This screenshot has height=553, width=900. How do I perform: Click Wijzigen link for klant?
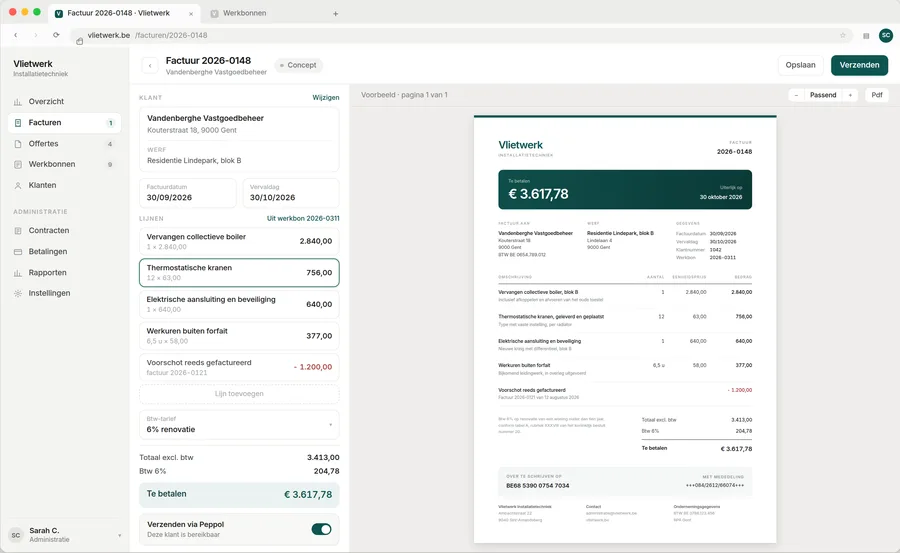click(325, 98)
